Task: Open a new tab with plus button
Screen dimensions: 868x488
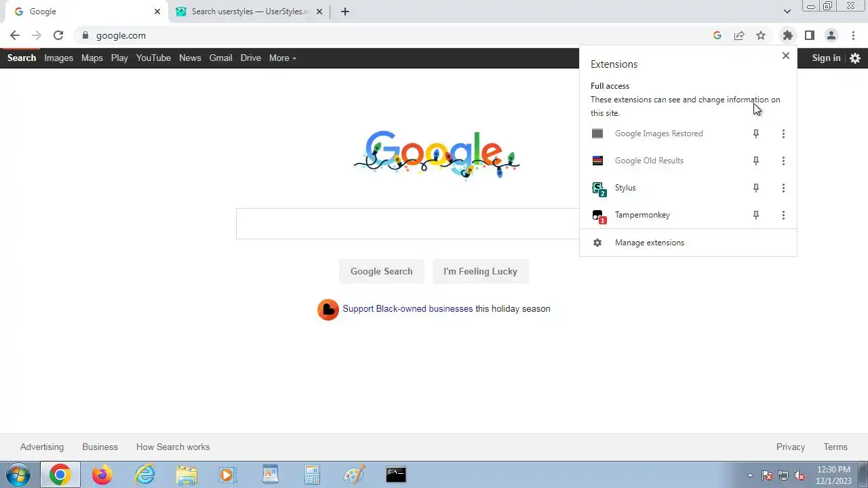Action: click(344, 12)
